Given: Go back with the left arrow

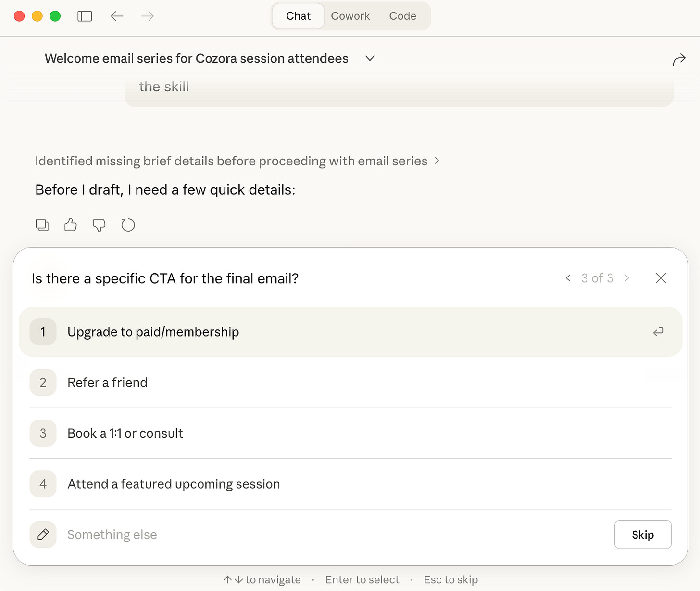Looking at the screenshot, I should (117, 16).
